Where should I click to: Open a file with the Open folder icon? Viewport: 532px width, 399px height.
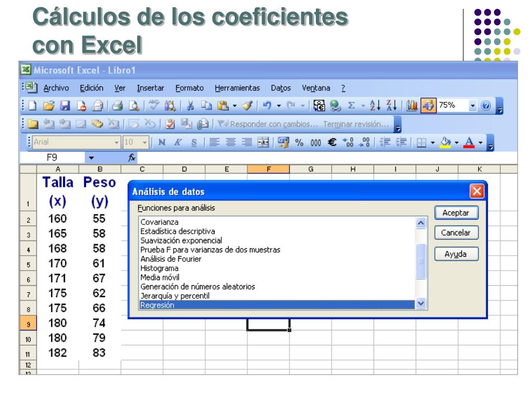(x=48, y=106)
